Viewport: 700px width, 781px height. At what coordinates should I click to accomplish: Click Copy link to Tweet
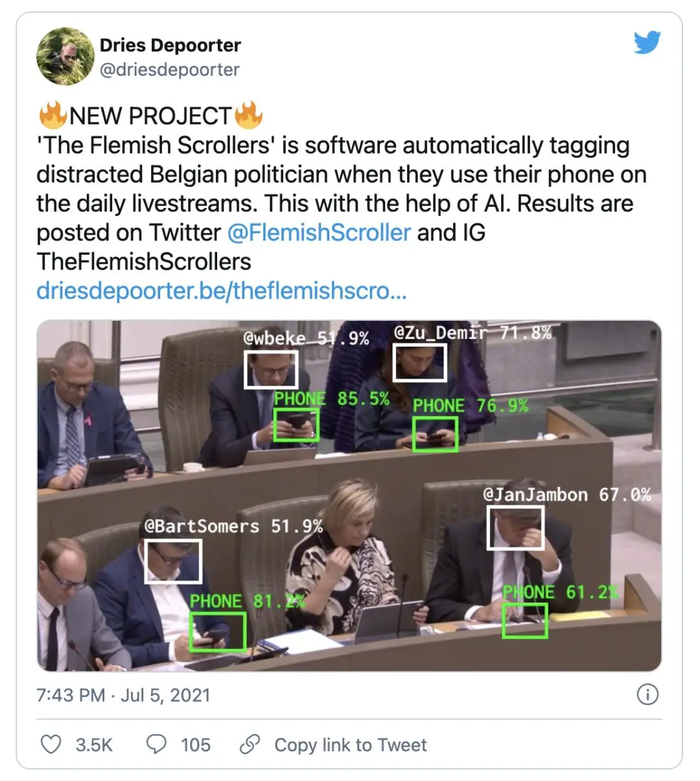[x=351, y=745]
